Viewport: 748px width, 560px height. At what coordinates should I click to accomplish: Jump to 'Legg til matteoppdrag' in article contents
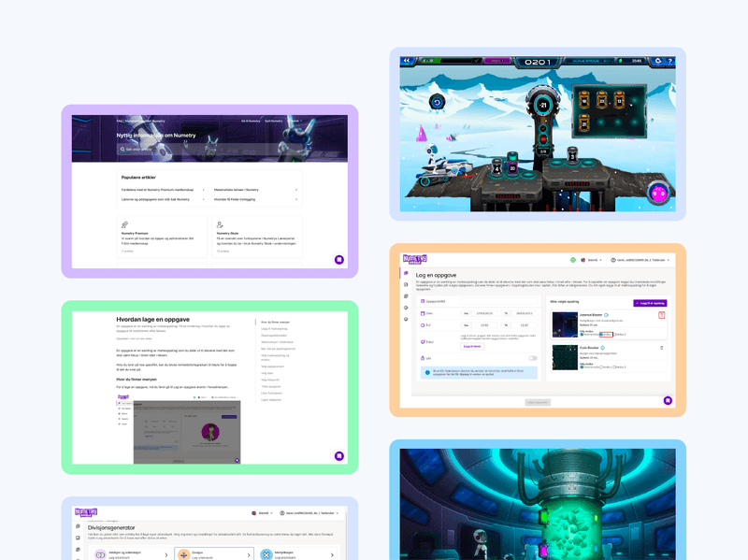[x=274, y=329]
